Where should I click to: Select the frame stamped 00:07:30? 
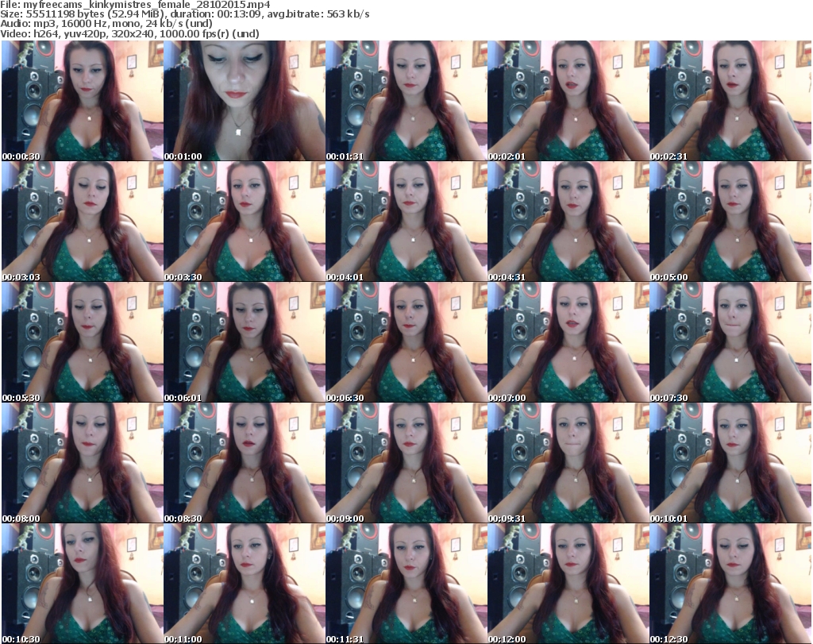coord(730,342)
